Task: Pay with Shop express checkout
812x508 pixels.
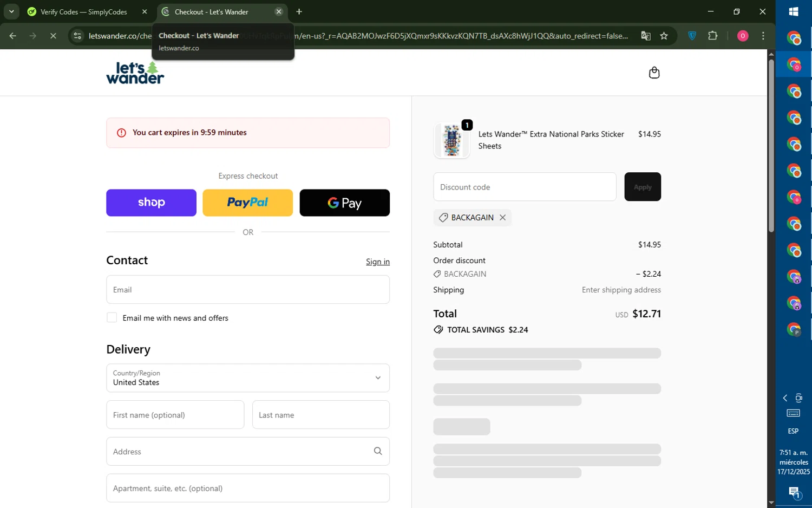Action: coord(151,203)
